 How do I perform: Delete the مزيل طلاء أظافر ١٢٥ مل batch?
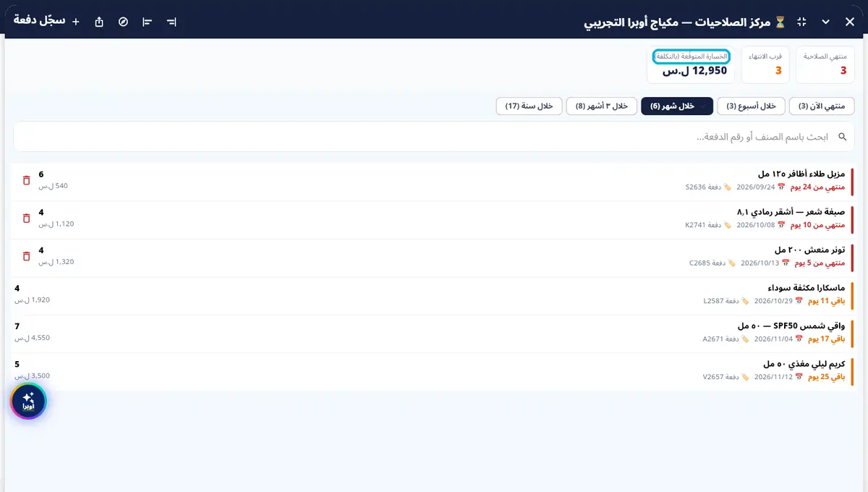[27, 180]
